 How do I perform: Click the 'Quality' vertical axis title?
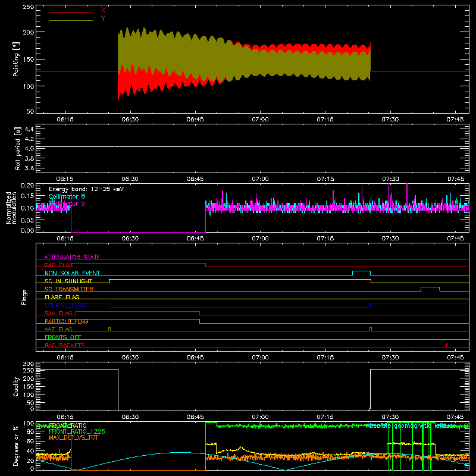(16, 386)
